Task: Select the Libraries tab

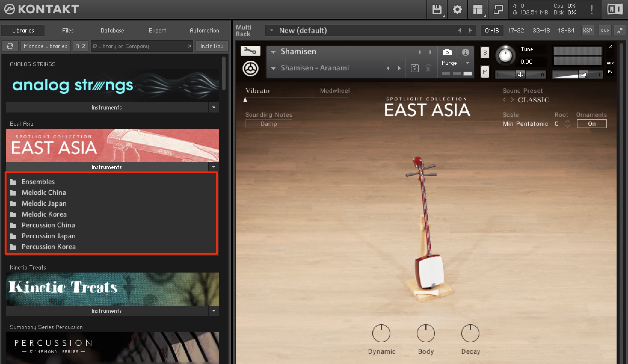Action: (x=23, y=30)
